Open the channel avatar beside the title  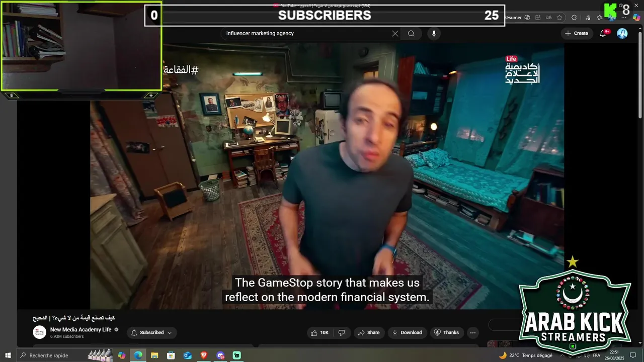point(39,332)
